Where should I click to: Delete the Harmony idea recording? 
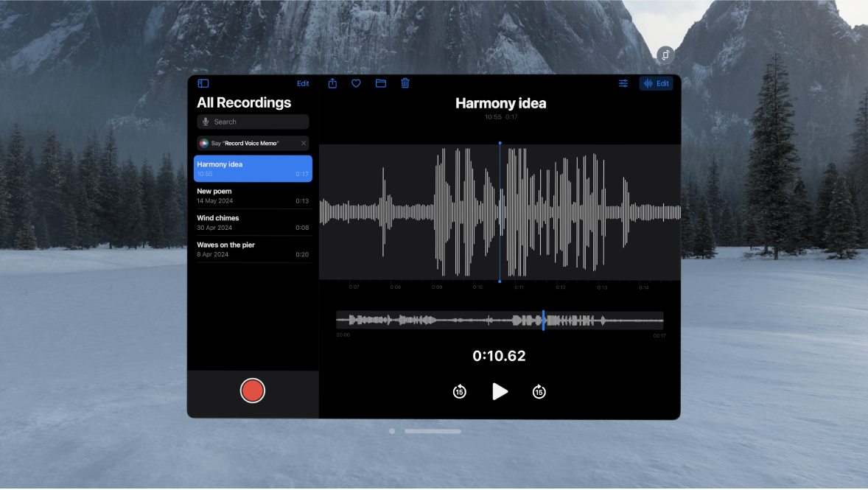[405, 83]
